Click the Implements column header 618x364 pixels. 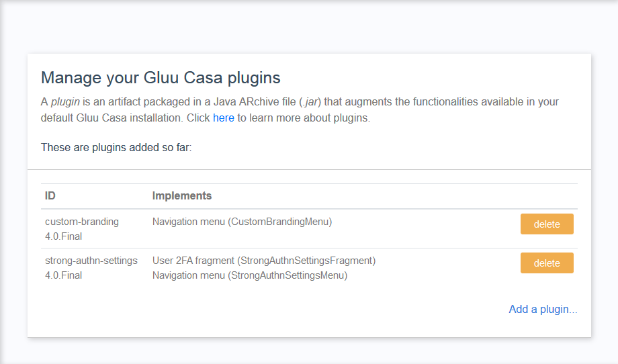tap(182, 196)
